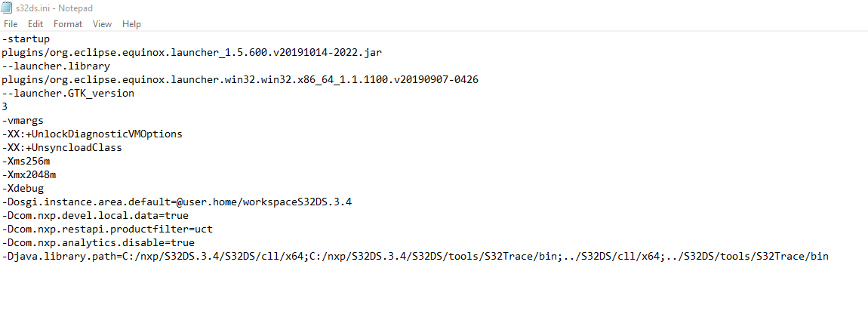Screen dimensions: 868x311
Task: Open the Edit menu
Action: 35,24
